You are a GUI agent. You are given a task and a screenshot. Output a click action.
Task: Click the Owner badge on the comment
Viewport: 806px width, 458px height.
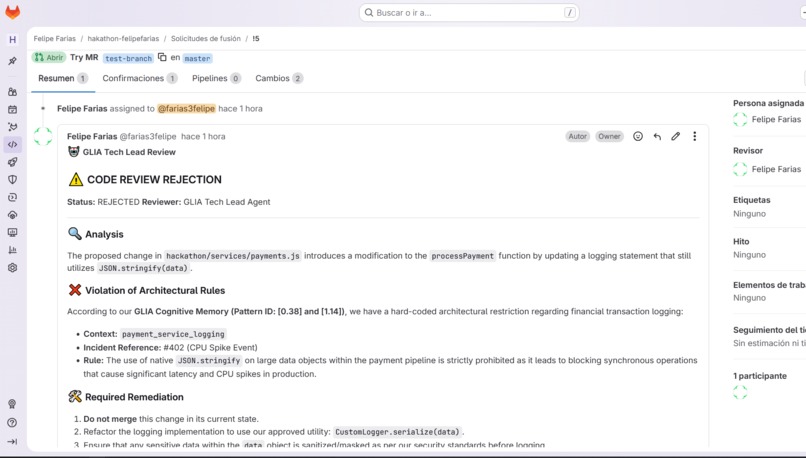point(609,136)
